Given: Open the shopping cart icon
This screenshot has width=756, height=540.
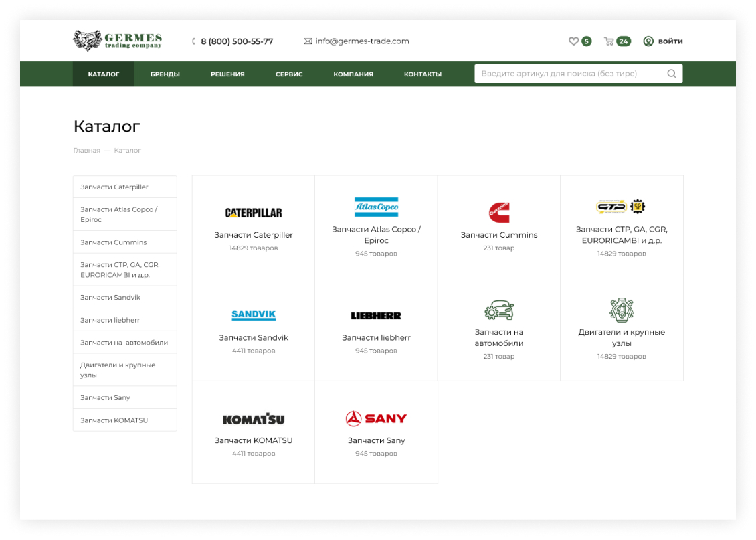Looking at the screenshot, I should (609, 41).
